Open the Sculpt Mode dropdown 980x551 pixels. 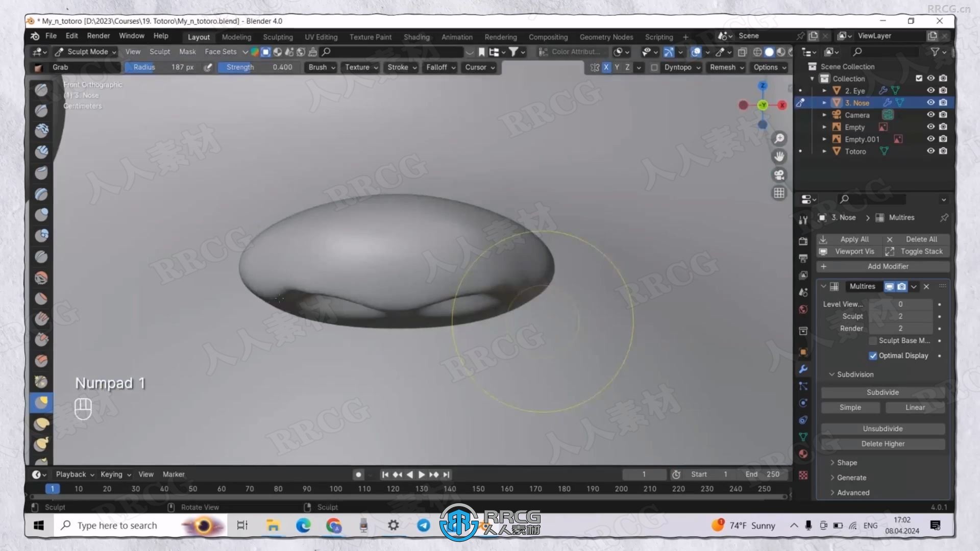85,52
